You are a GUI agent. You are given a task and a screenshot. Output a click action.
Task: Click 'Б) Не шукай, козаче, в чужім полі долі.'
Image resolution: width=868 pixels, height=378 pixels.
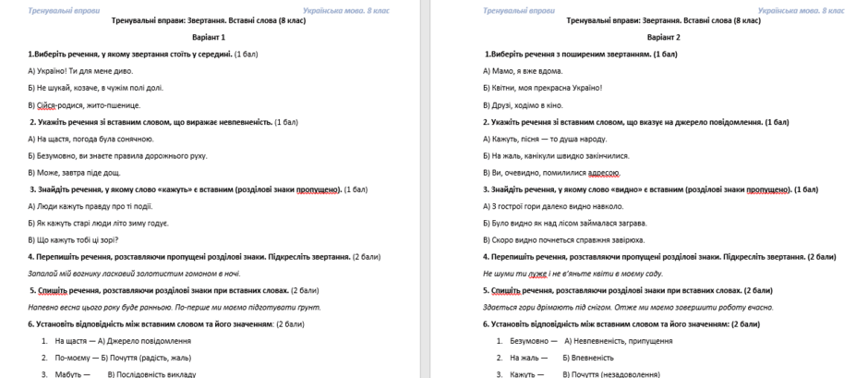point(96,88)
